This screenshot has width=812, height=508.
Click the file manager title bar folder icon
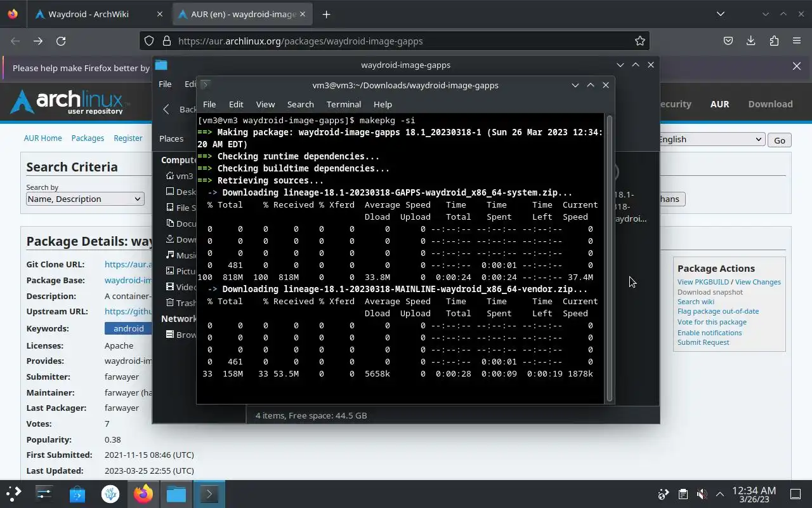pyautogui.click(x=161, y=65)
